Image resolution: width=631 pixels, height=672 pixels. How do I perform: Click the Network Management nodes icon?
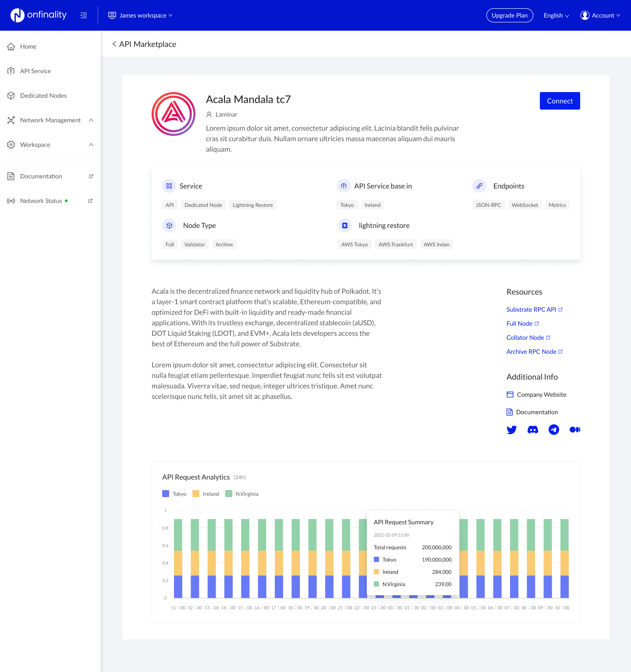pyautogui.click(x=11, y=120)
